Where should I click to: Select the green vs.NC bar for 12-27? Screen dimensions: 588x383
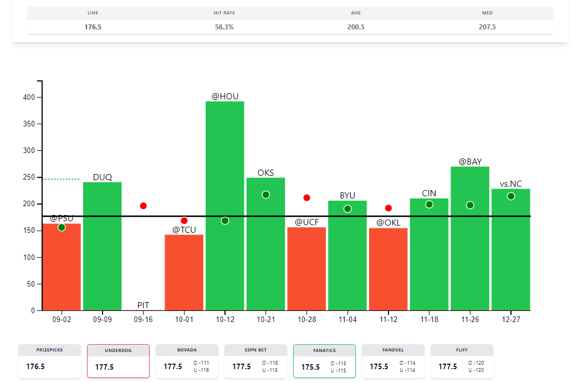511,250
